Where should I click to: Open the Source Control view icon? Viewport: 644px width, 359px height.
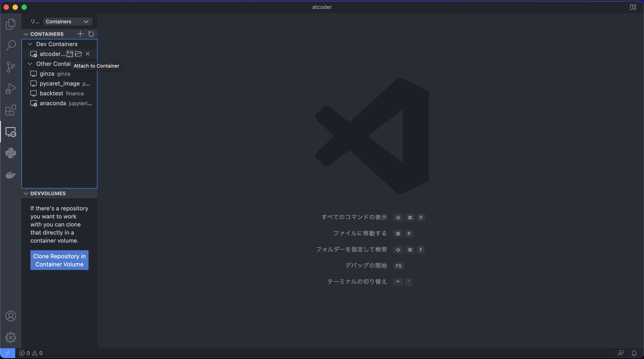click(x=11, y=67)
